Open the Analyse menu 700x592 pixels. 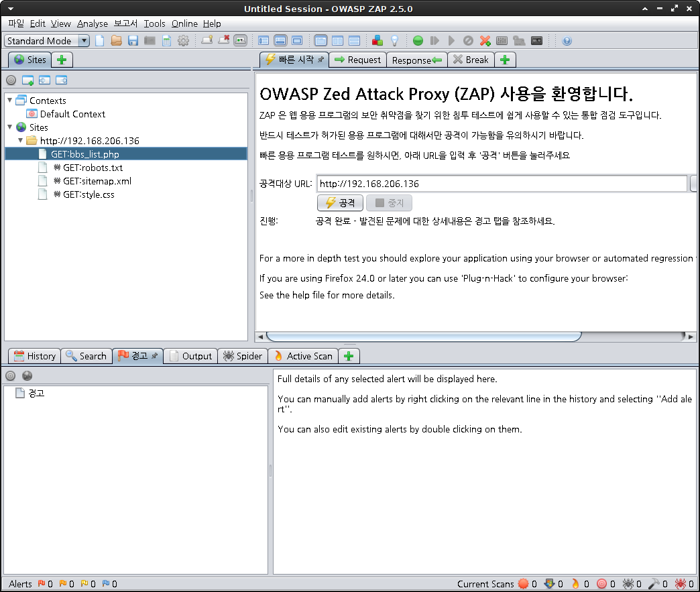pyautogui.click(x=92, y=23)
